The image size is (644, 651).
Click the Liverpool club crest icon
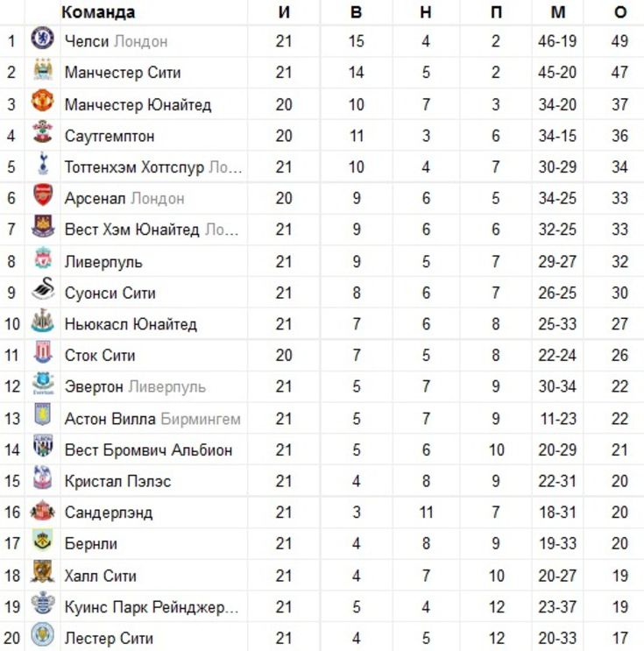coord(43,258)
